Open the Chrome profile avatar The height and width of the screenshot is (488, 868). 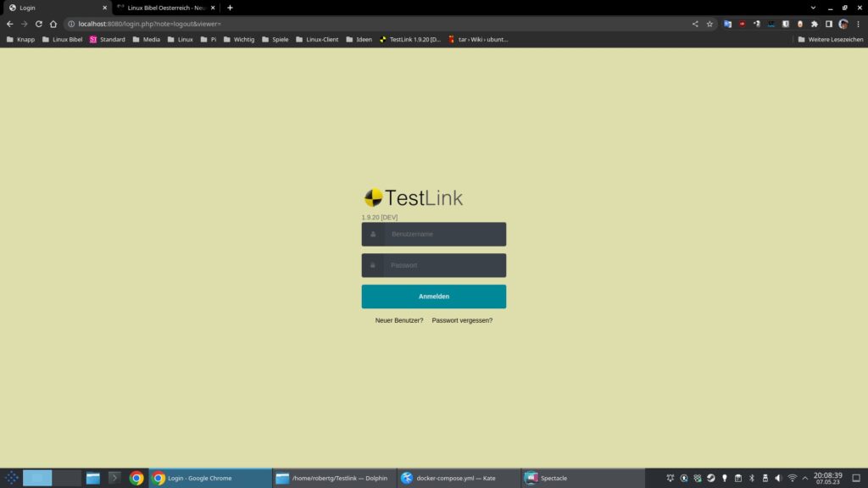(843, 24)
